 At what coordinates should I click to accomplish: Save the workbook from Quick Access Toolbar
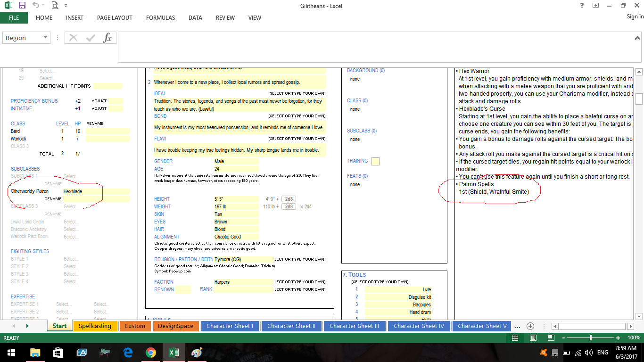coord(22,6)
